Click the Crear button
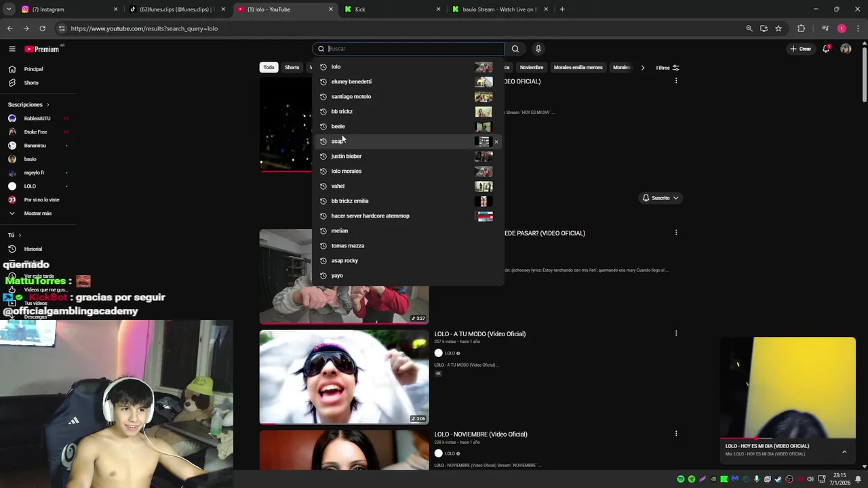Image resolution: width=868 pixels, height=488 pixels. [801, 49]
